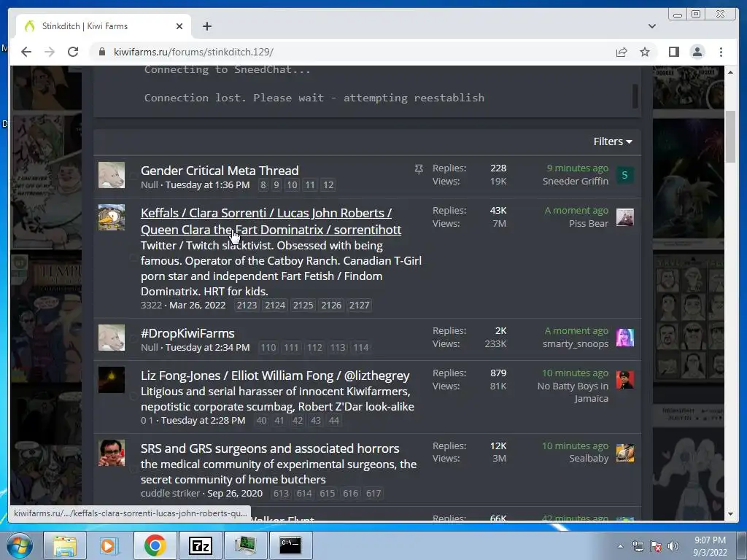747x560 pixels.
Task: Click the taskbar clock showing 9:07 PM
Action: (710, 546)
